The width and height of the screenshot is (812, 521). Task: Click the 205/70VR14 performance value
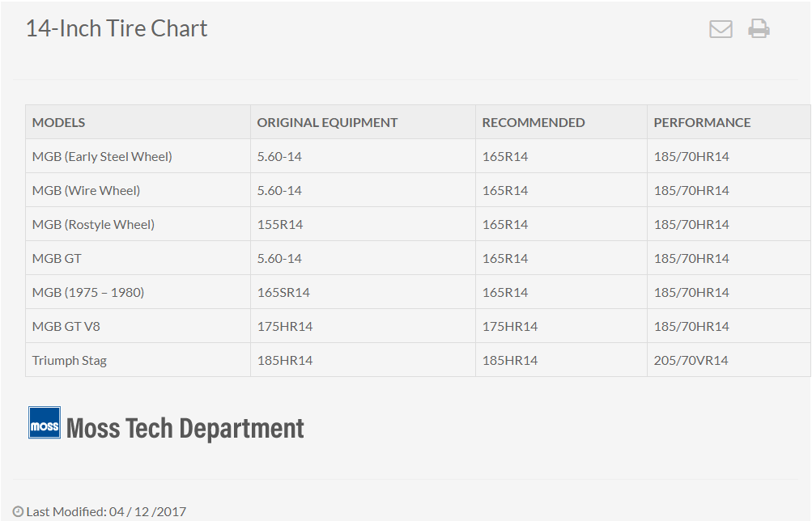[691, 361]
